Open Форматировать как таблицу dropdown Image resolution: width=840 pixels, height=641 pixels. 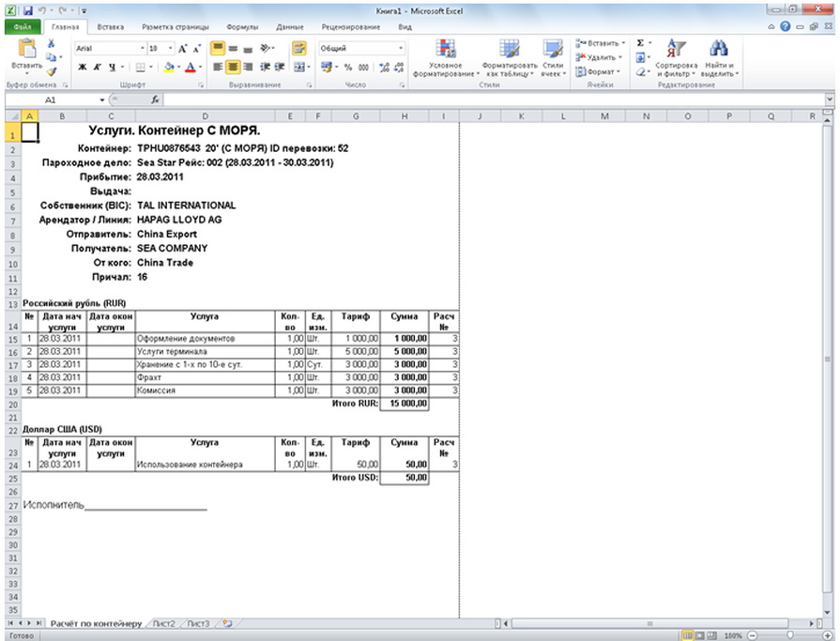click(x=510, y=59)
